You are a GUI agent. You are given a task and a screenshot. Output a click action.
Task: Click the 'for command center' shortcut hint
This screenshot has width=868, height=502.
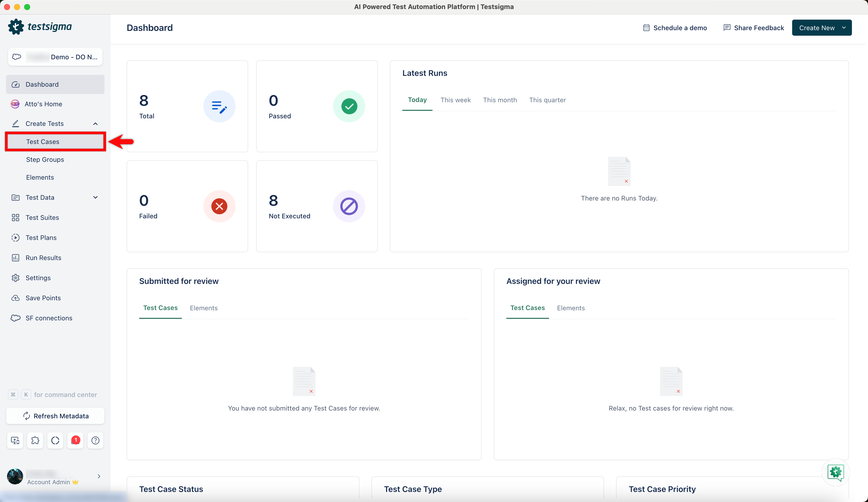point(66,394)
